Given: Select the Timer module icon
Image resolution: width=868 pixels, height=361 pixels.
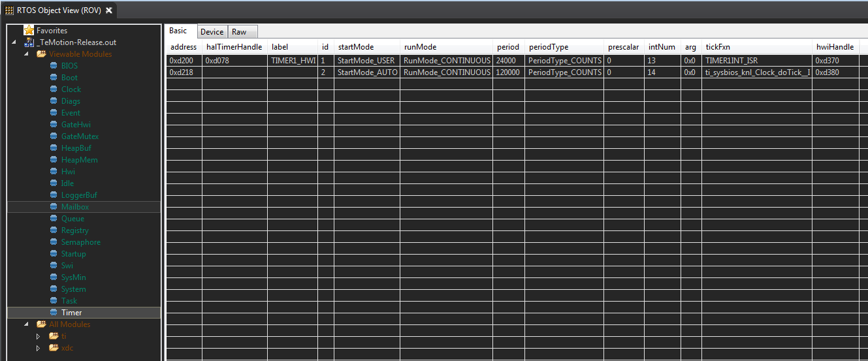Looking at the screenshot, I should pyautogui.click(x=54, y=313).
